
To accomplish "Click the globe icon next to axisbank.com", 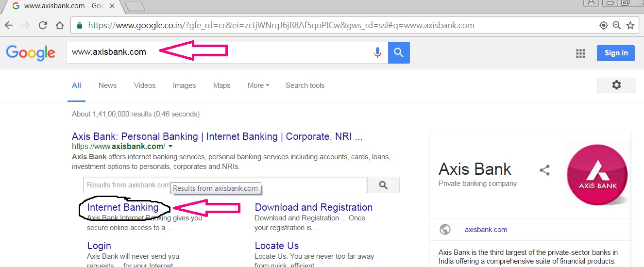I will click(x=445, y=229).
